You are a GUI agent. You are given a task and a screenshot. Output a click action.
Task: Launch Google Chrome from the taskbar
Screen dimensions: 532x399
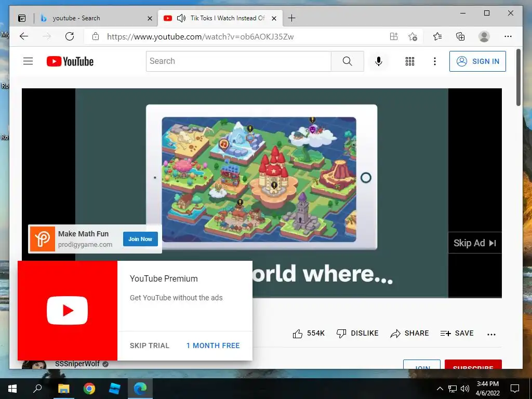[x=89, y=389]
